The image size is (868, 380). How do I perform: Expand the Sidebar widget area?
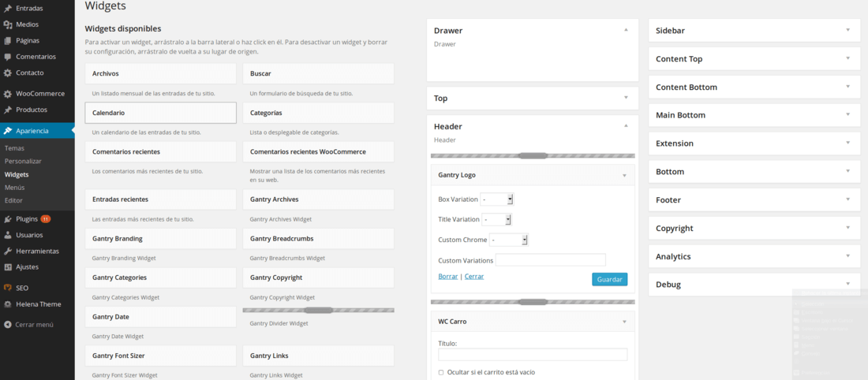(x=847, y=30)
